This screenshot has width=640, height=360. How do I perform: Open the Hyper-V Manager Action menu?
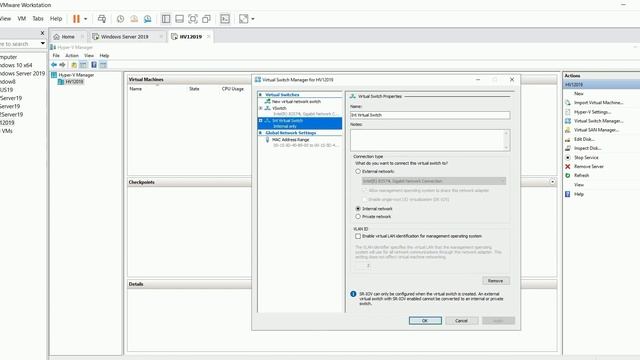coord(72,56)
